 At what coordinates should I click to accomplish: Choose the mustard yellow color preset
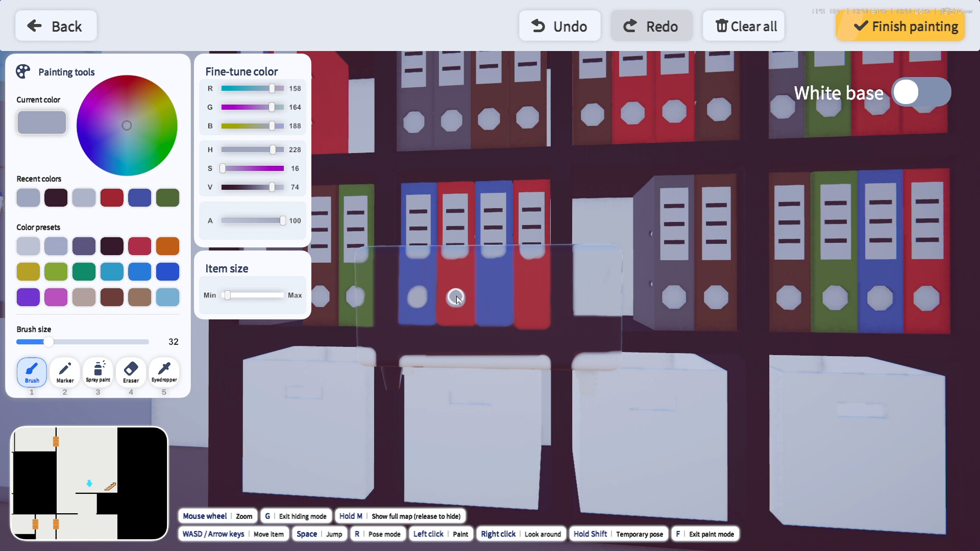click(28, 271)
